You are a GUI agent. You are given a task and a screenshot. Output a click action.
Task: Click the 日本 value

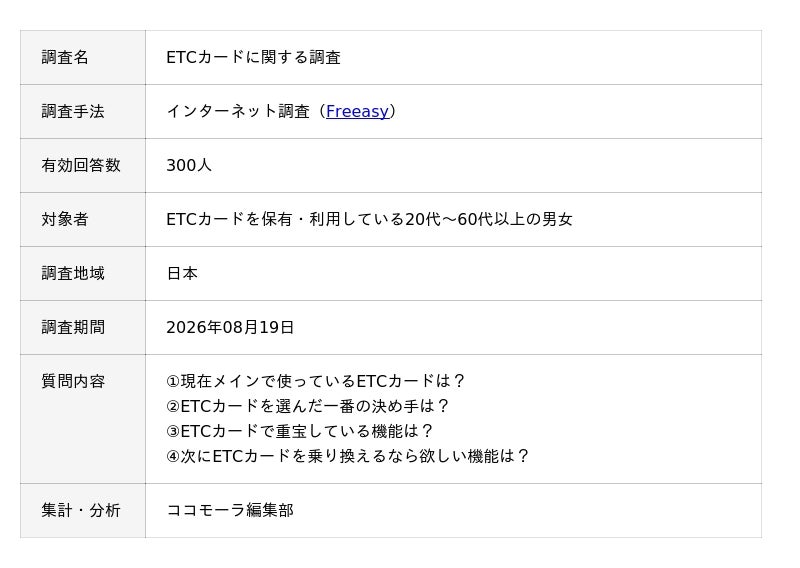coord(182,274)
